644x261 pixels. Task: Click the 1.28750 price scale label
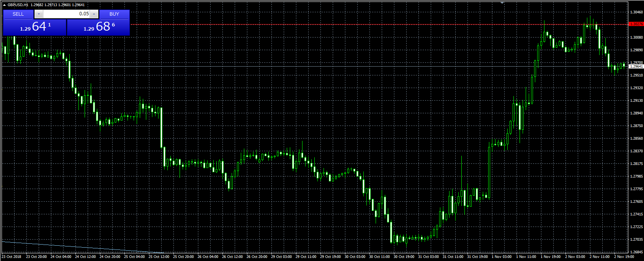(x=636, y=126)
